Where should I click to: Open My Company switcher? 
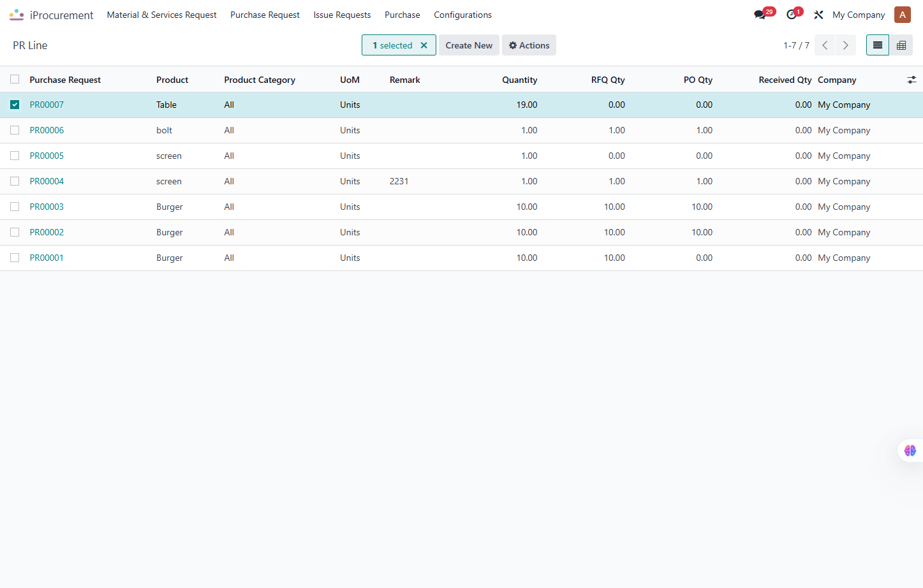(x=859, y=15)
